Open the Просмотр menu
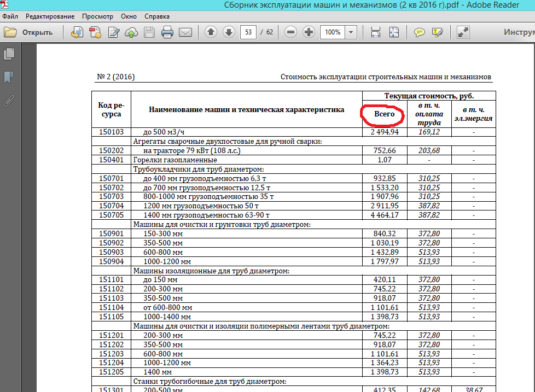 point(97,16)
